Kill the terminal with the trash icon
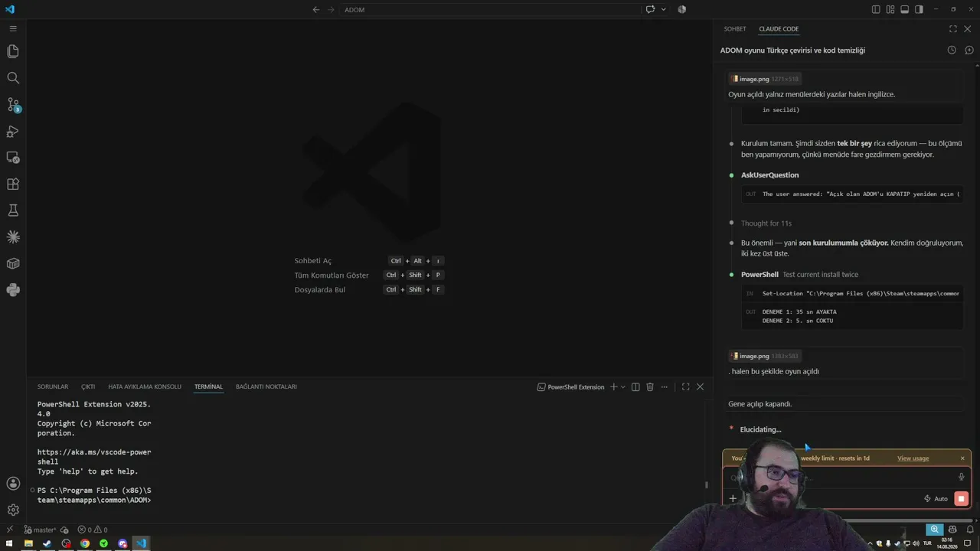Screen dimensions: 980x551 (x=650, y=387)
